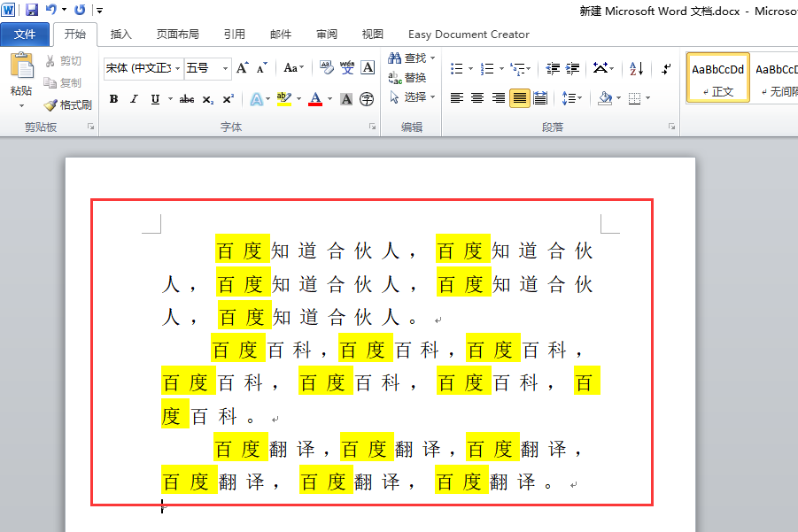
Task: Click the Character Border icon
Action: click(368, 67)
